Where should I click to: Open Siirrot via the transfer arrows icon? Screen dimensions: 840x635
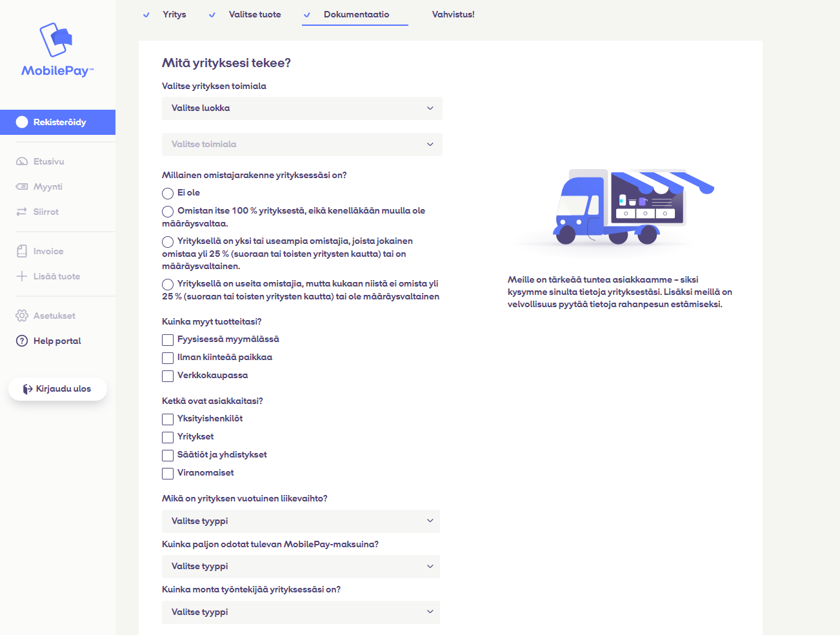point(21,211)
